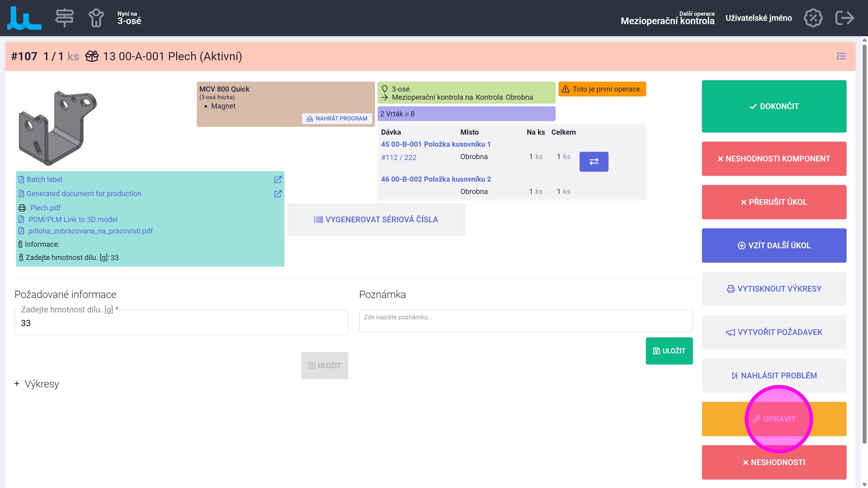Open the signpost navigation icon

tap(64, 18)
